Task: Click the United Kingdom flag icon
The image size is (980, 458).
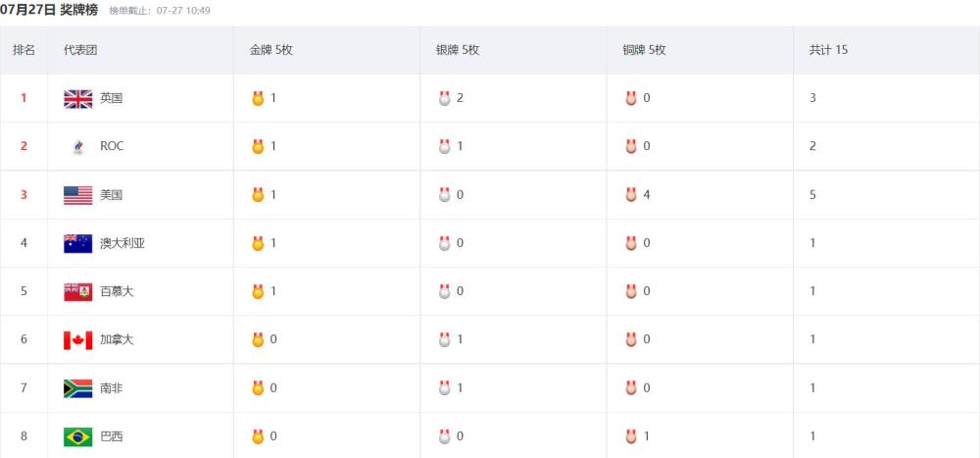Action: [77, 98]
